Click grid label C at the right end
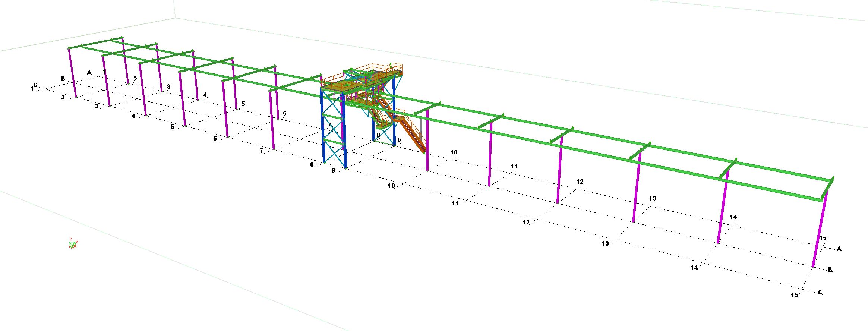This screenshot has height=331, width=868. 820,293
